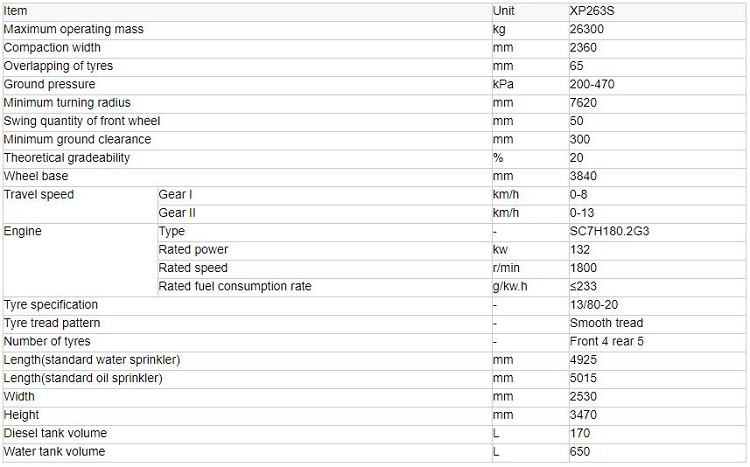The height and width of the screenshot is (467, 750).
Task: Select 'Rated fuel consumption rate' label
Action: coord(235,287)
